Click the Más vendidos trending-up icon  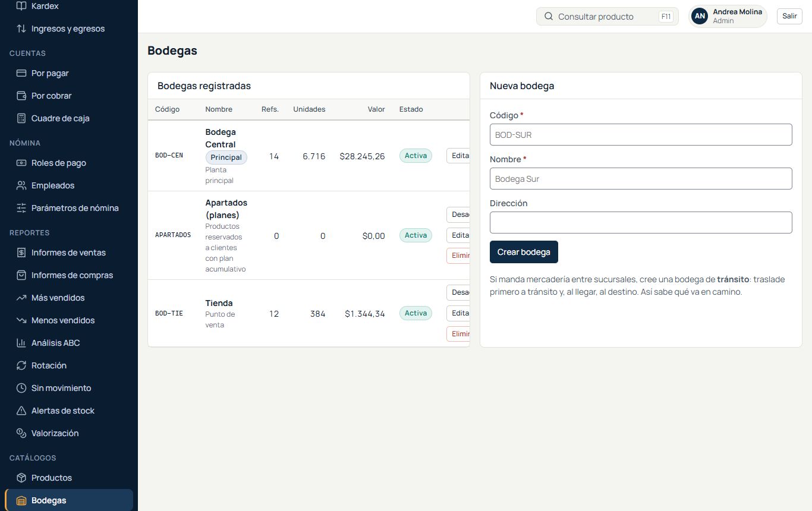pyautogui.click(x=21, y=298)
